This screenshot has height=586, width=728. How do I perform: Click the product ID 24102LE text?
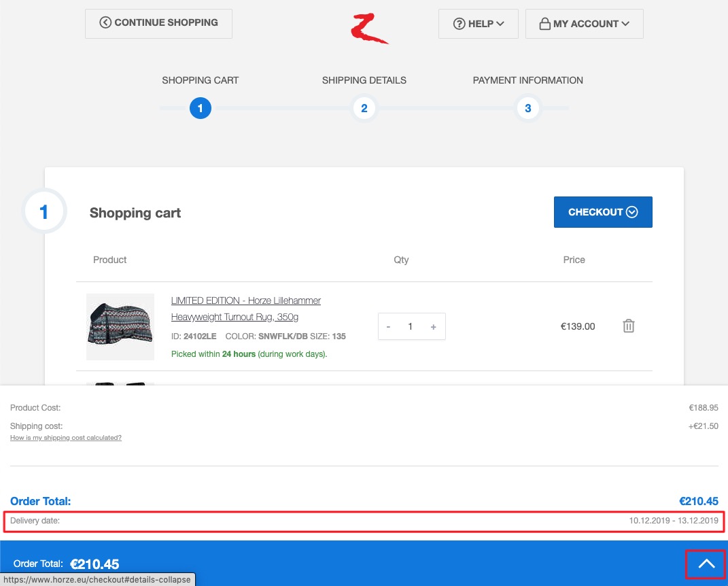194,337
